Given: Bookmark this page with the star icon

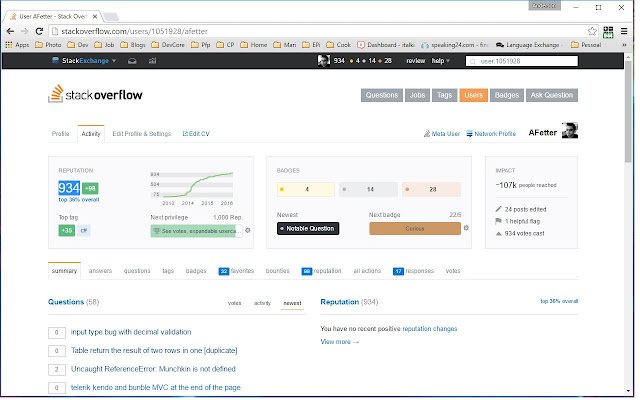Looking at the screenshot, I should tap(592, 31).
